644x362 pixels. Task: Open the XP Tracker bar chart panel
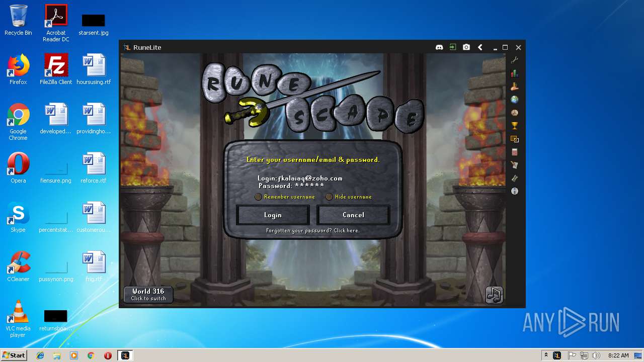click(514, 73)
